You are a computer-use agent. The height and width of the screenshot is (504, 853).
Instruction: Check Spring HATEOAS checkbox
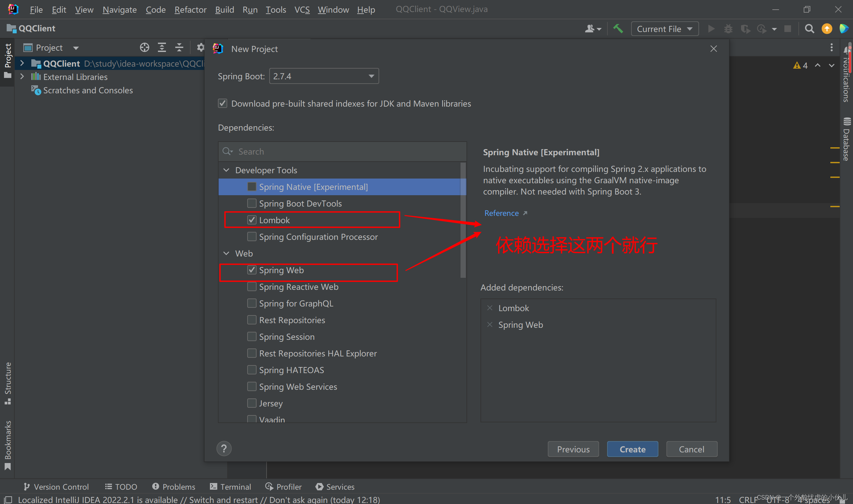(252, 369)
